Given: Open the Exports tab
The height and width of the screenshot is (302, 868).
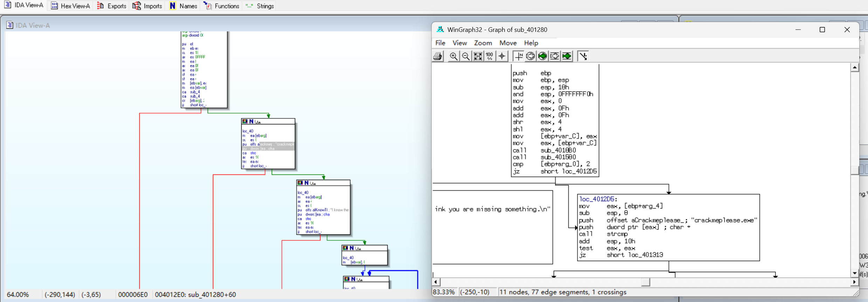Looking at the screenshot, I should 112,6.
